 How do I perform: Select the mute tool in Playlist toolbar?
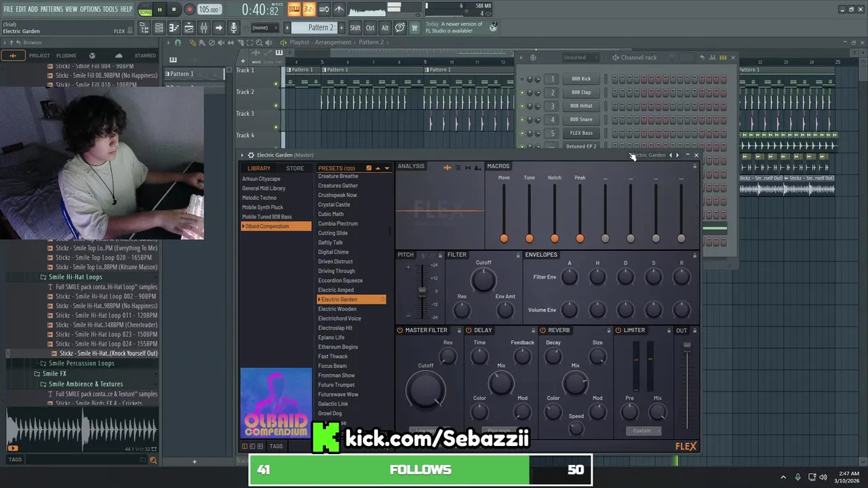click(220, 42)
